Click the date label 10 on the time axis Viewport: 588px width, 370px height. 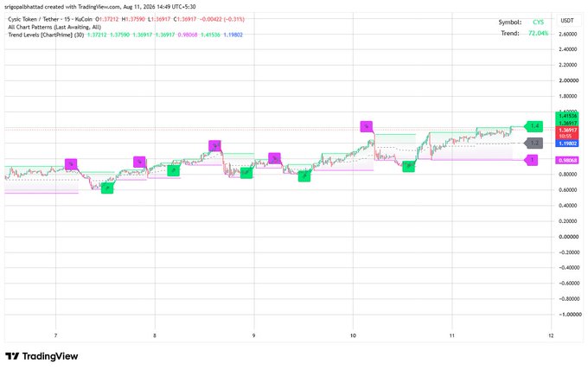coord(353,335)
